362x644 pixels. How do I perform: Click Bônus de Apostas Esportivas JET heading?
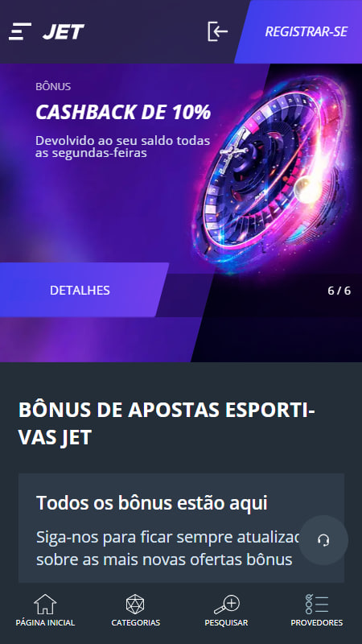point(167,424)
